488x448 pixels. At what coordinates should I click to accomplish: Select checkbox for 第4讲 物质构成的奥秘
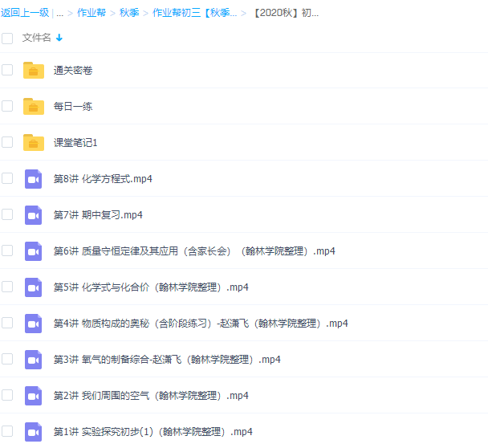7,323
